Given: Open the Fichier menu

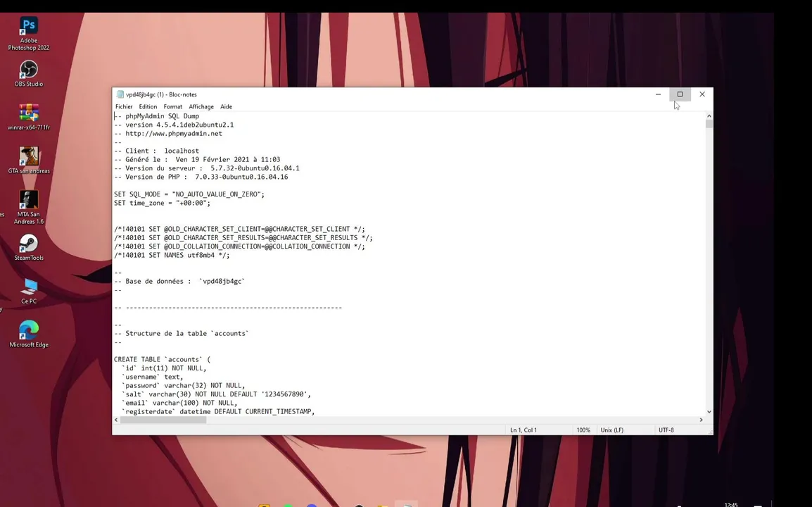Looking at the screenshot, I should tap(124, 107).
